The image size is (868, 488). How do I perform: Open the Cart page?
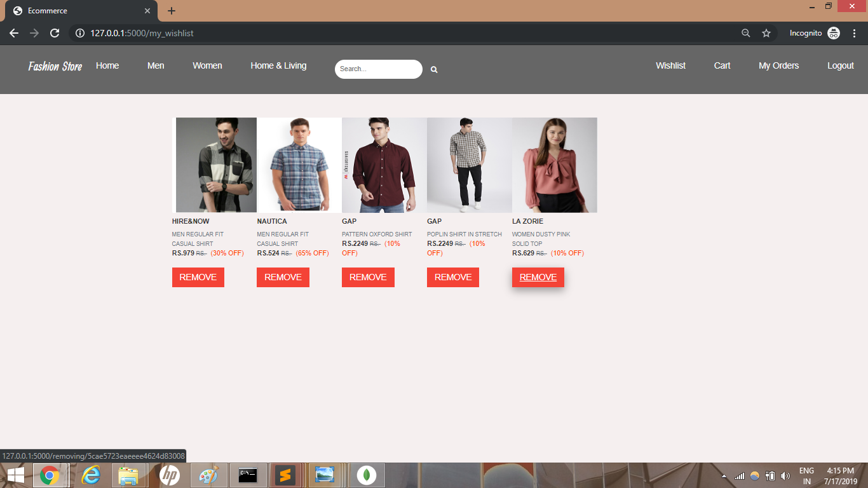click(x=722, y=65)
